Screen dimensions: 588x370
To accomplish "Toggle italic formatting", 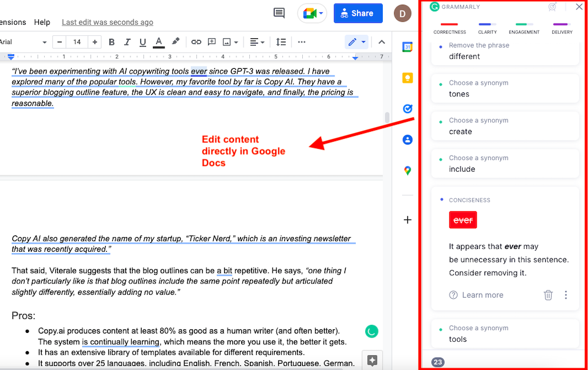I will pyautogui.click(x=127, y=42).
